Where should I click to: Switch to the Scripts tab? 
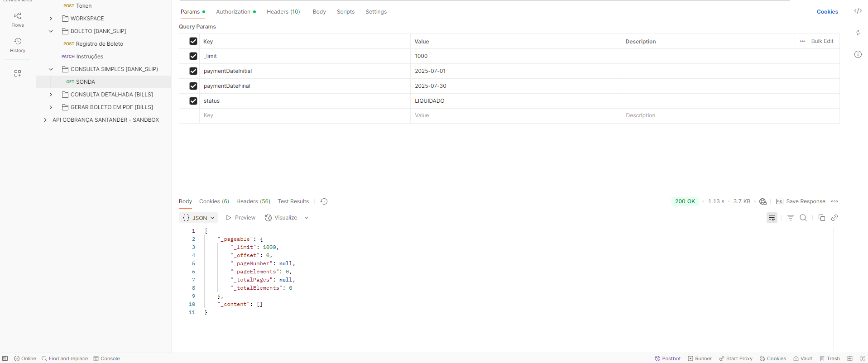345,12
